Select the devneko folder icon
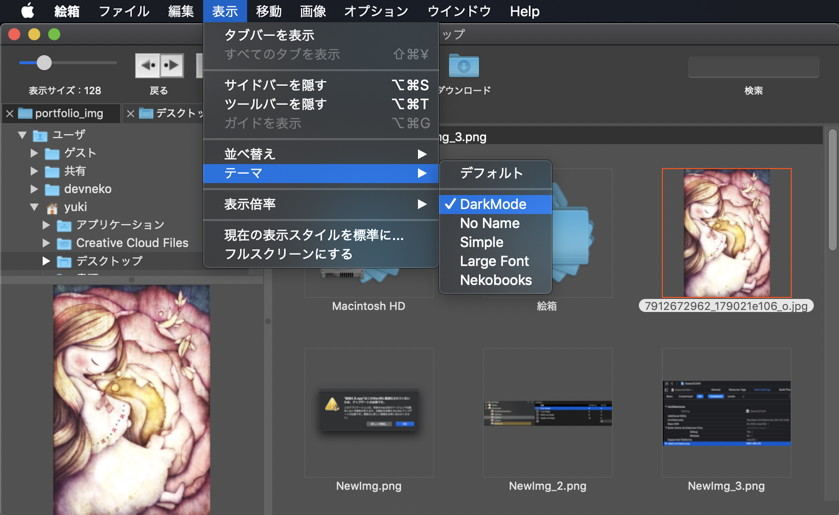The height and width of the screenshot is (515, 839). click(x=52, y=190)
